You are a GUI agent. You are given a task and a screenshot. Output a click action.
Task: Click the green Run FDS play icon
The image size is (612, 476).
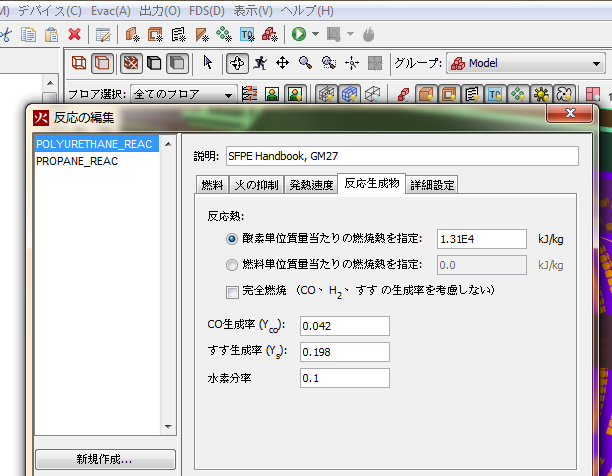[299, 34]
